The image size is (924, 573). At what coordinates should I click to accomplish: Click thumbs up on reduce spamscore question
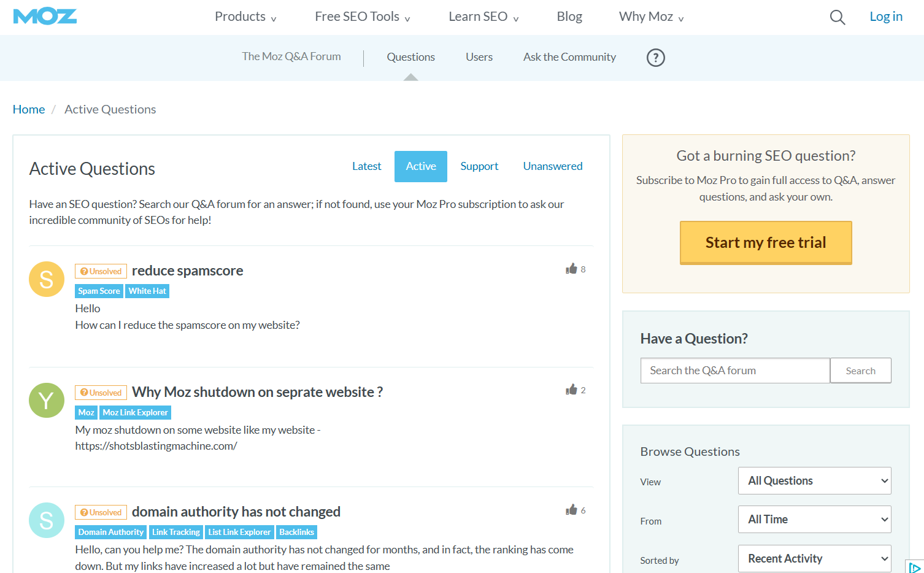572,269
